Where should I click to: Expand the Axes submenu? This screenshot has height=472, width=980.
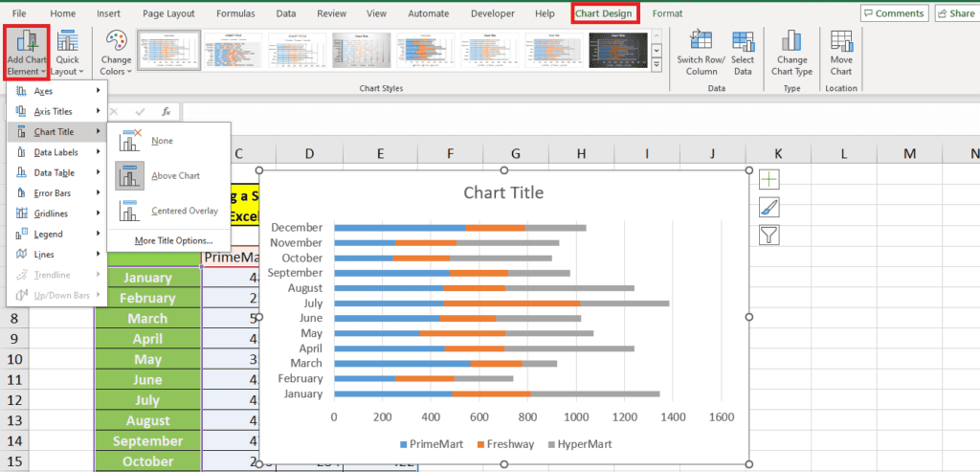(57, 91)
